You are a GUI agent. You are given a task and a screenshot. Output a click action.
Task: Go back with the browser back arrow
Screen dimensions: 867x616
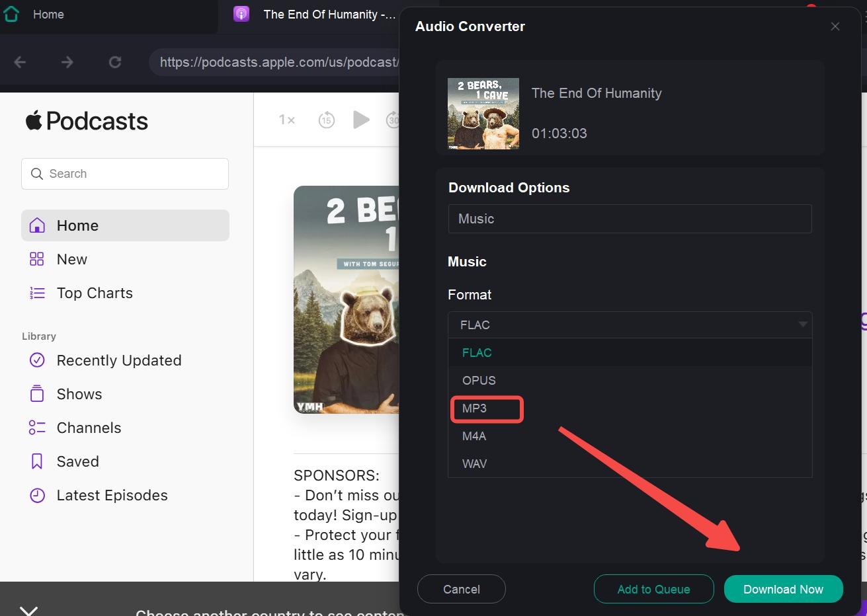click(x=20, y=62)
